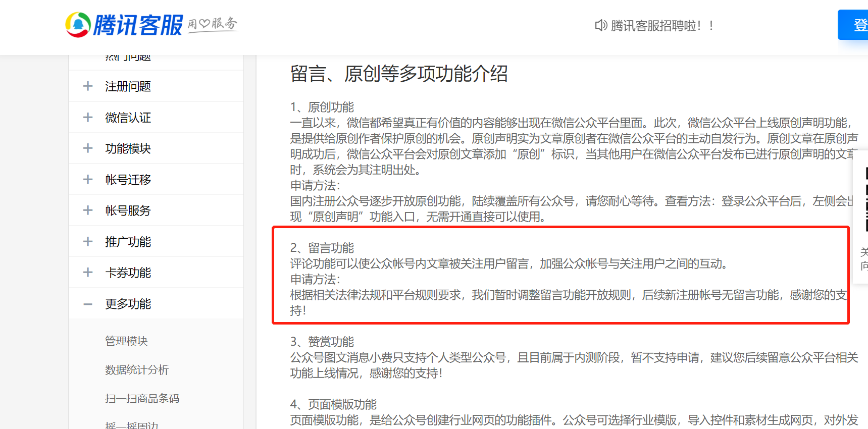Select the 帐号迁移 menu item
The width and height of the screenshot is (868, 429).
pyautogui.click(x=128, y=180)
